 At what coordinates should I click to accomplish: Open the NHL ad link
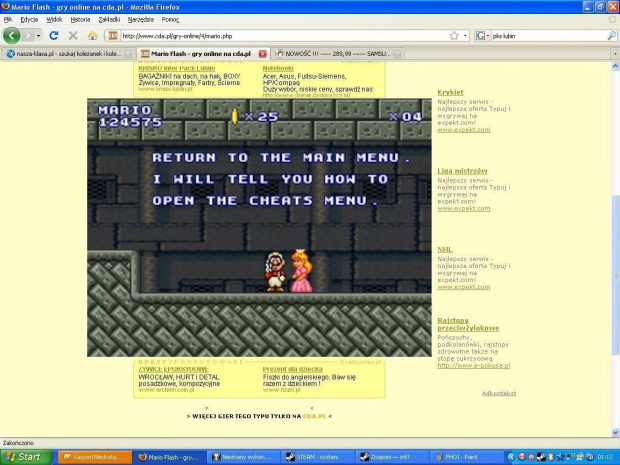click(x=445, y=250)
